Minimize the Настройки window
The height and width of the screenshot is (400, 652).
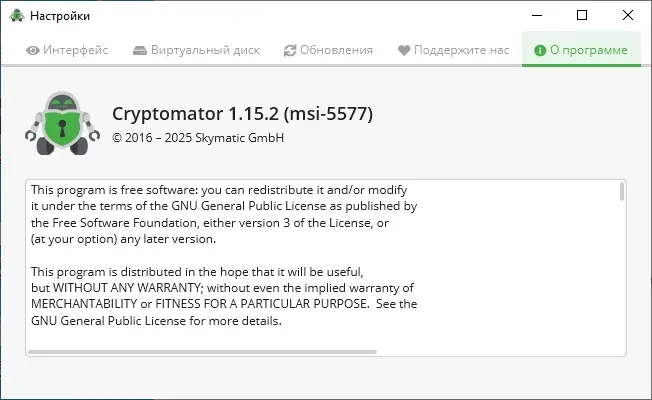point(537,16)
